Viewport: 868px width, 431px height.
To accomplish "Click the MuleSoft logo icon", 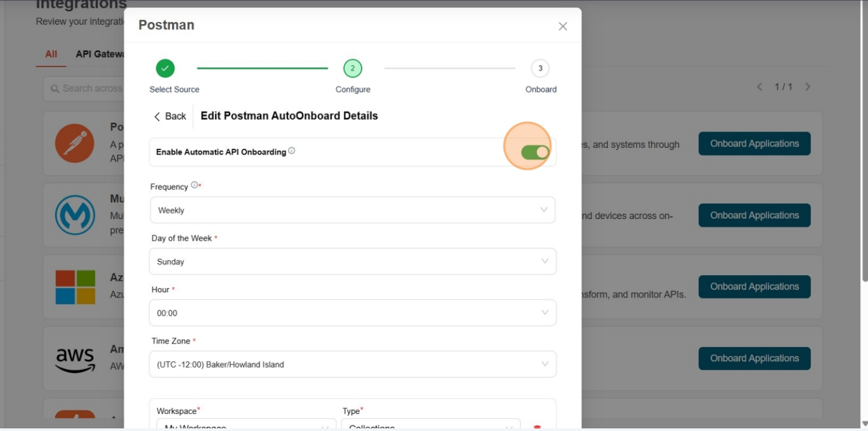I will point(75,215).
